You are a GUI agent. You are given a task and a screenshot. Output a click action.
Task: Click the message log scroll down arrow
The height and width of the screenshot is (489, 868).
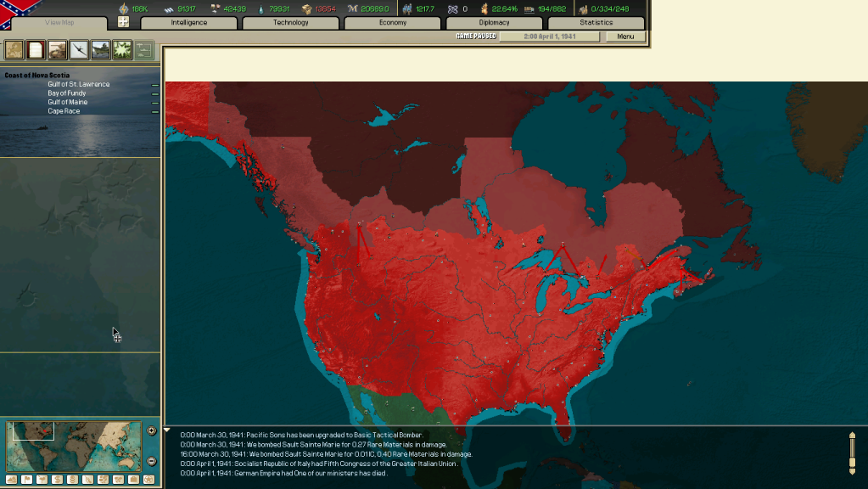click(853, 471)
